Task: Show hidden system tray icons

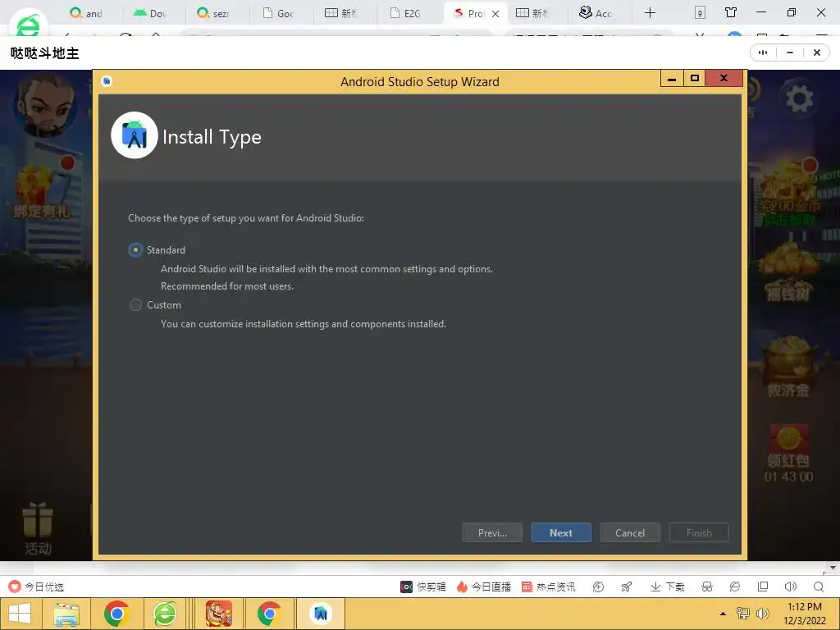Action: tap(723, 614)
